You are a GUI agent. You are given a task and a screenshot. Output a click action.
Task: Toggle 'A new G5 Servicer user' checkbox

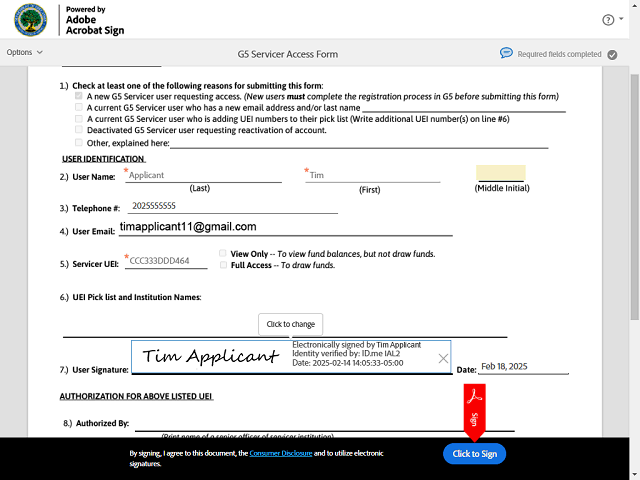[79, 96]
